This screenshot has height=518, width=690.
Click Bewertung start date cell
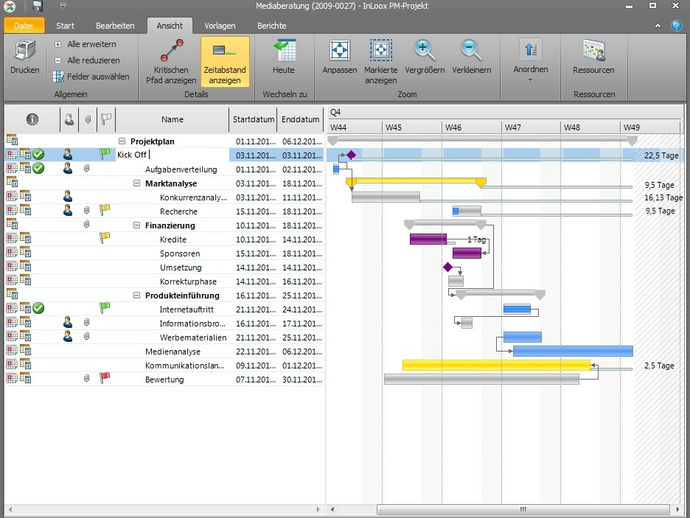253,380
